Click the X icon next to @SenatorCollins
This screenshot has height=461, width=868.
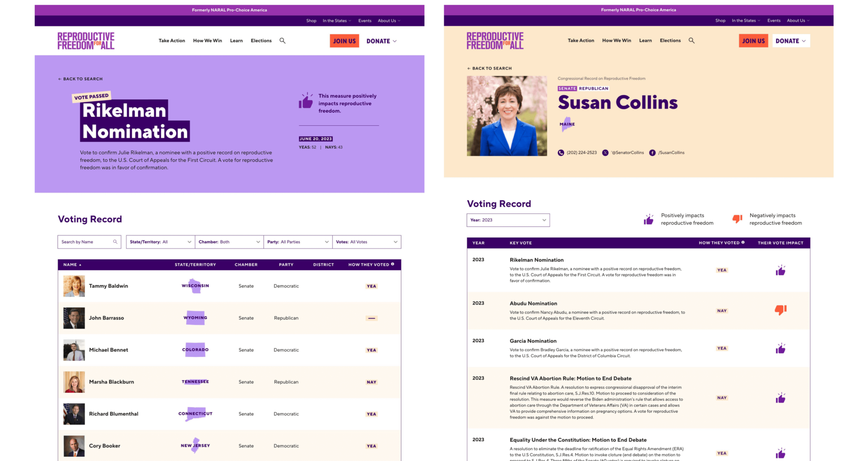(x=605, y=153)
